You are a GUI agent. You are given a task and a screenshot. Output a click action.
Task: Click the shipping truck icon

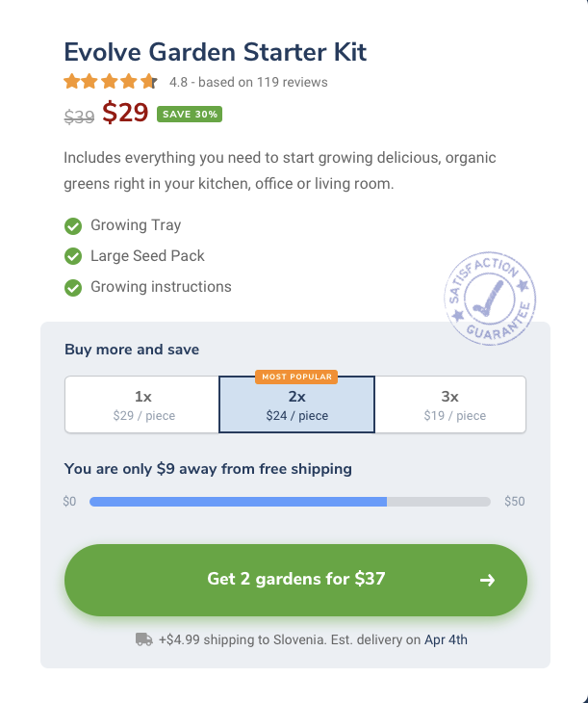click(143, 639)
